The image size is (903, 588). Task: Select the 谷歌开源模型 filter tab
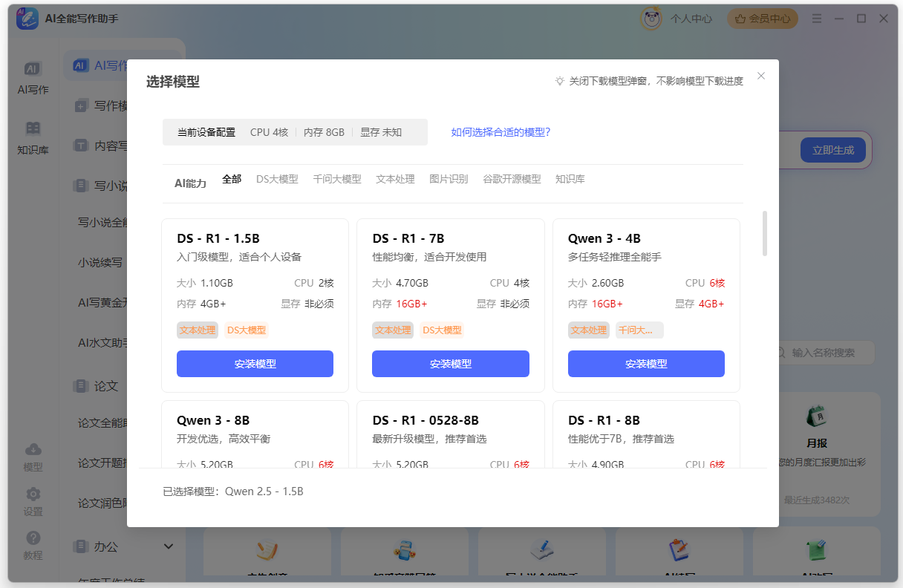pyautogui.click(x=512, y=179)
